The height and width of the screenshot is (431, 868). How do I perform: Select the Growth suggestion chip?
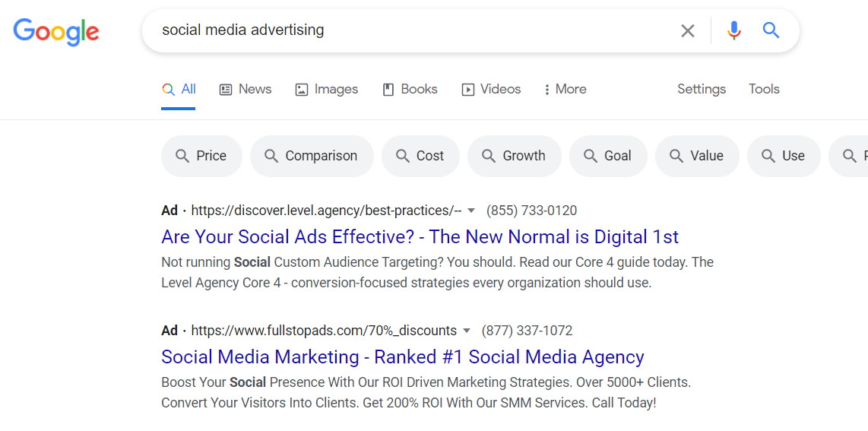click(515, 156)
